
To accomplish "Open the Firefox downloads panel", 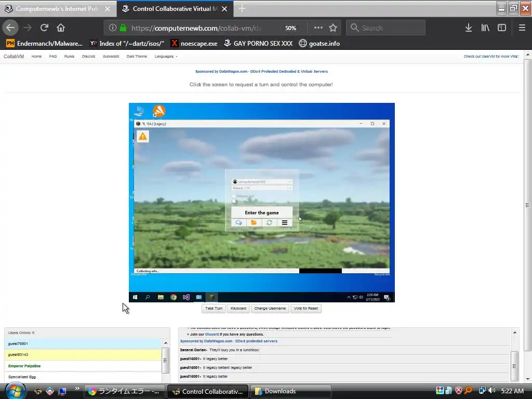I will [469, 28].
